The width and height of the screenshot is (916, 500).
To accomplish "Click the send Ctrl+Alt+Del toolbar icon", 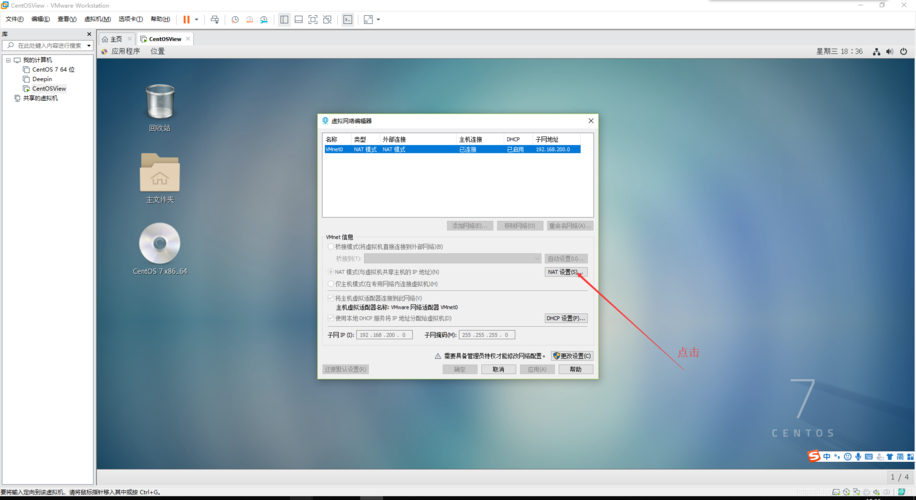I will (215, 19).
